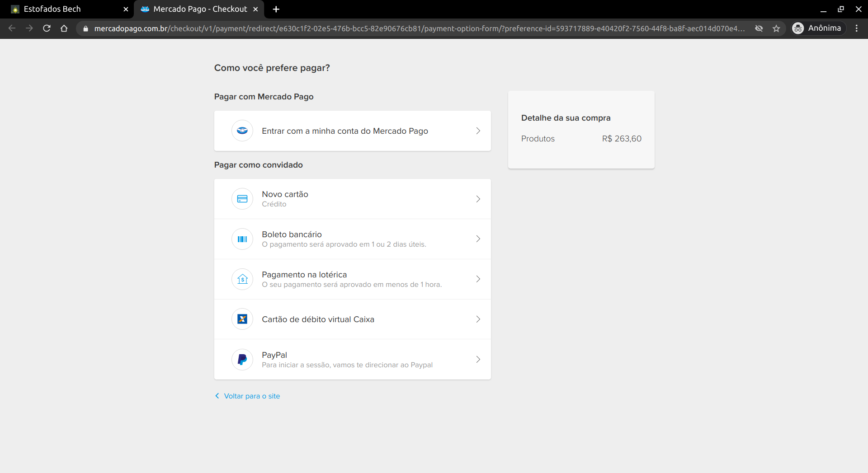Viewport: 868px width, 473px height.
Task: Click the back chevron beside Voltar para o site
Action: click(x=217, y=396)
